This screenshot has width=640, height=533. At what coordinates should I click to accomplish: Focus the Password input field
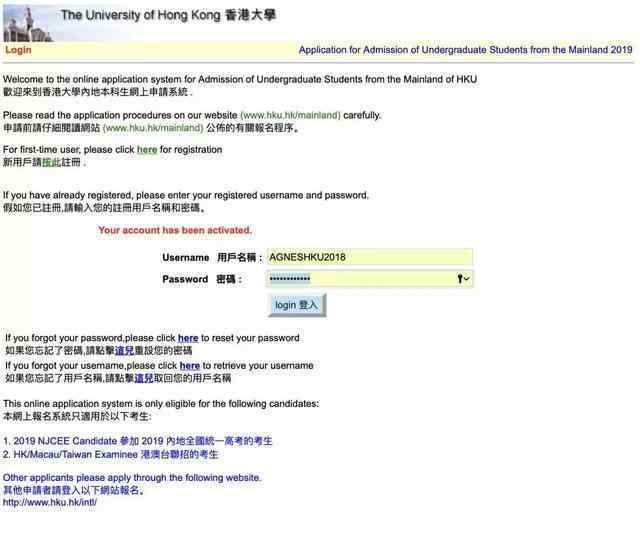coord(369,279)
